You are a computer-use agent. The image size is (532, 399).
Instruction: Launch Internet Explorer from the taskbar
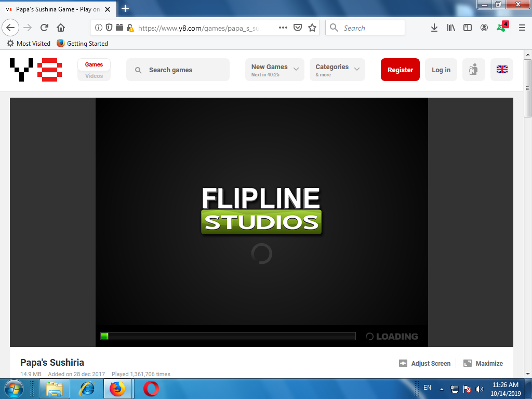click(x=87, y=389)
